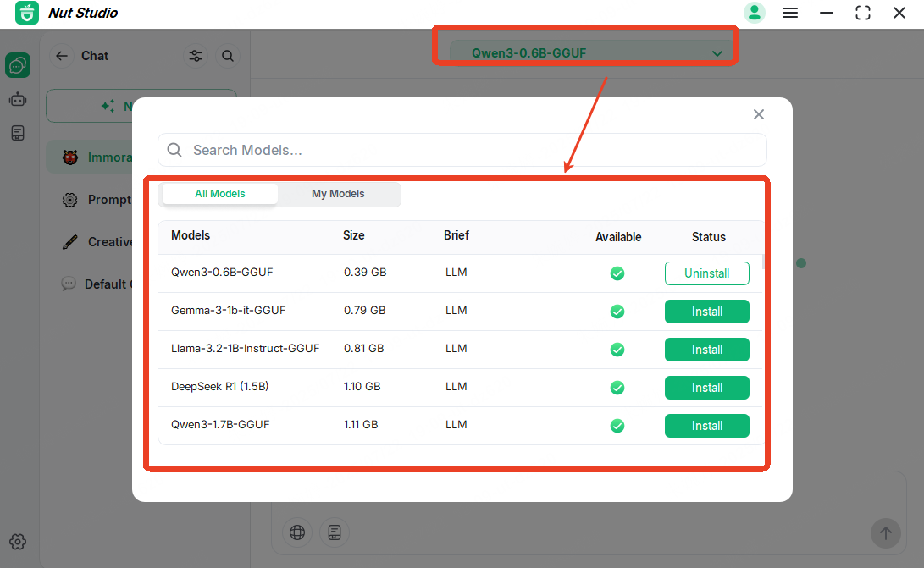Image resolution: width=924 pixels, height=568 pixels.
Task: Open the document knowledge icon in sidebar
Action: (x=18, y=133)
